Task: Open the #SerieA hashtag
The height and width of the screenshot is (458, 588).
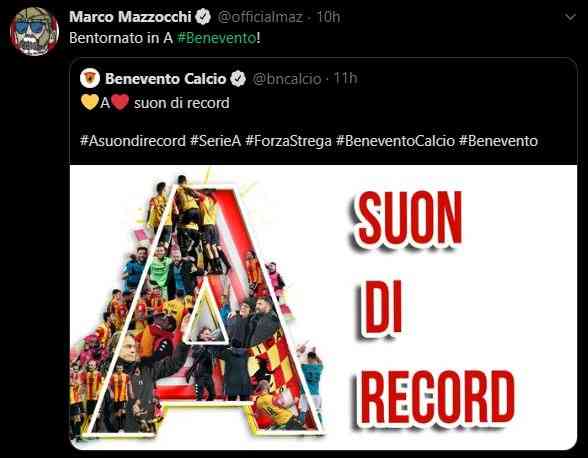Action: tap(215, 141)
